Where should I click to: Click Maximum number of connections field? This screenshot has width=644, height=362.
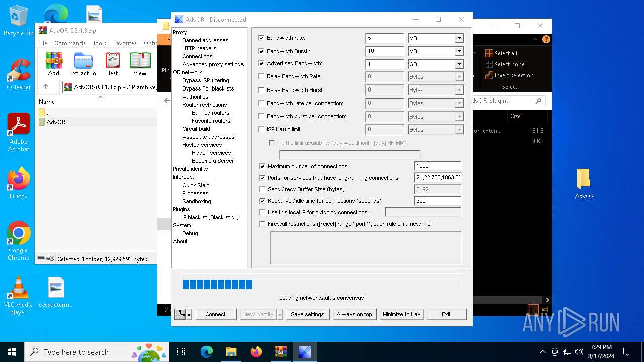tap(437, 166)
